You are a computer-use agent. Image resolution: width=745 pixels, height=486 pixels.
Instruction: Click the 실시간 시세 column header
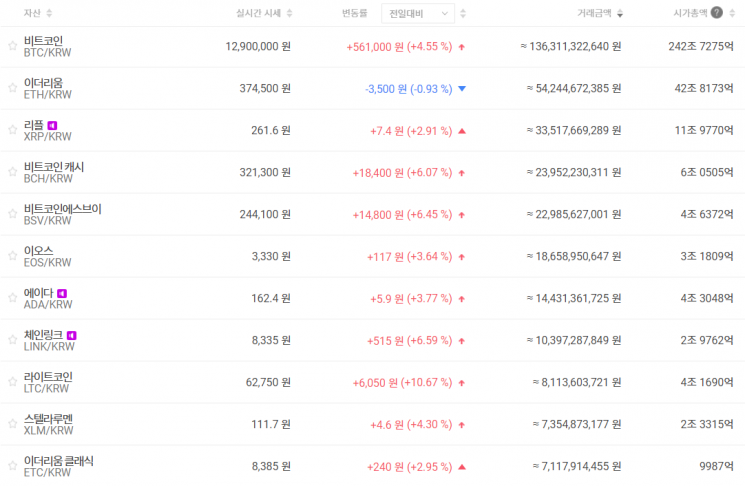click(258, 13)
